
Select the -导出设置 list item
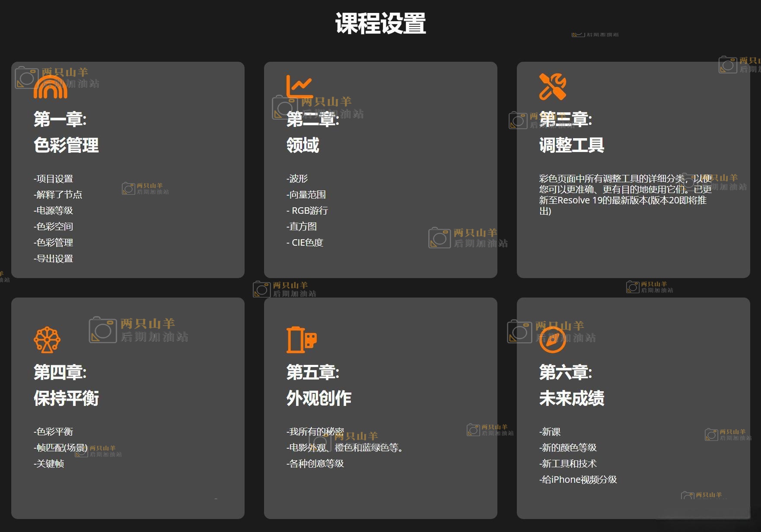click(54, 259)
